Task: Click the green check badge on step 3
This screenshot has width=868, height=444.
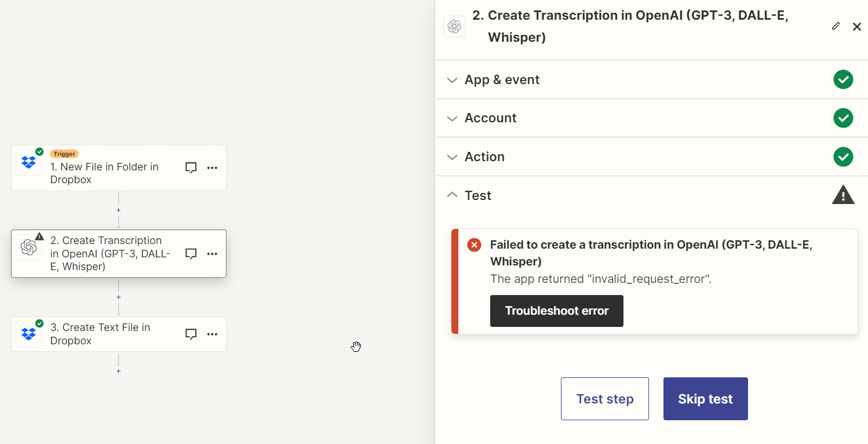Action: [39, 323]
